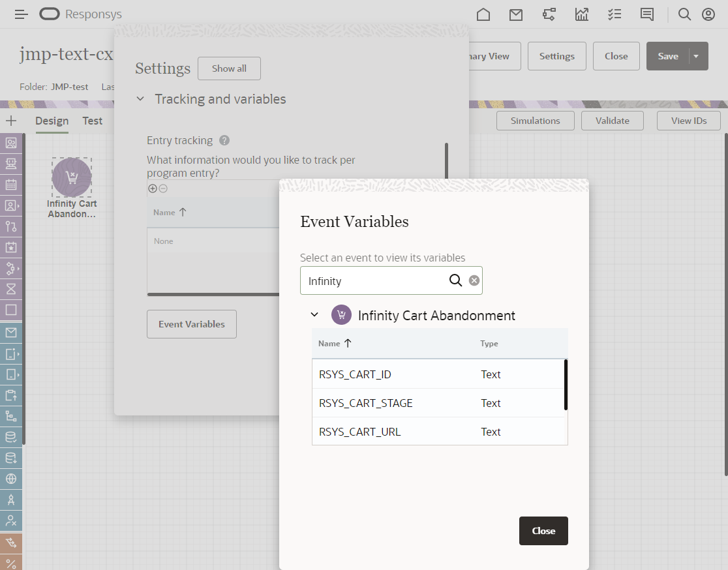Open the message feedback icon in header
Image resolution: width=728 pixels, height=570 pixels.
point(646,14)
